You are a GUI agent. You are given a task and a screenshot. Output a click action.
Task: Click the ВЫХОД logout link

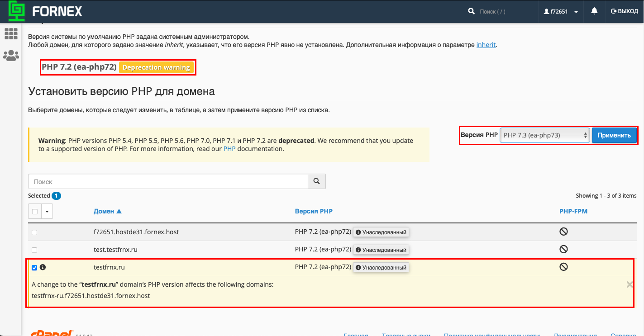(625, 11)
